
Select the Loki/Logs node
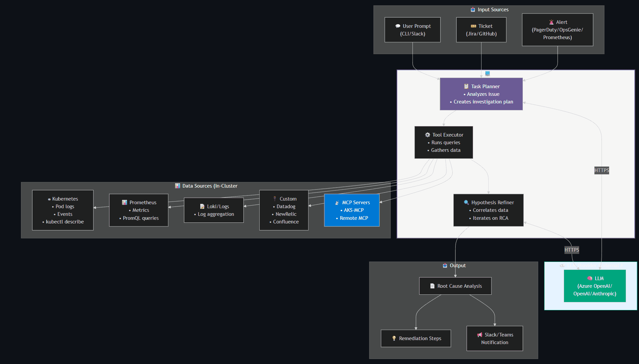click(x=214, y=210)
